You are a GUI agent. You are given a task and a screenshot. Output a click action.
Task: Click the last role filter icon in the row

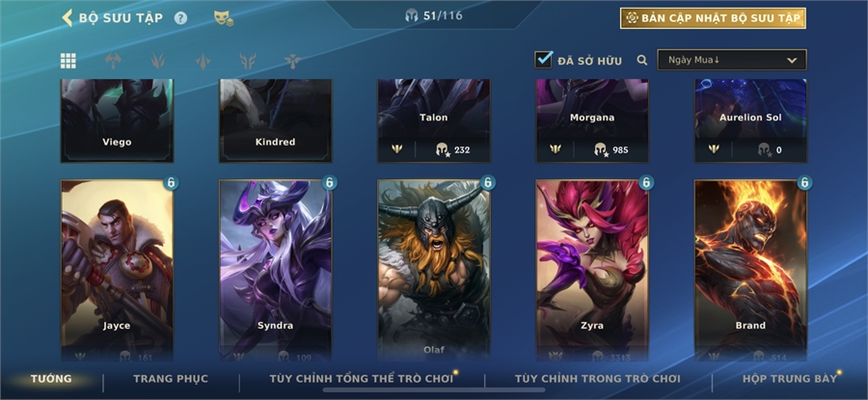292,61
